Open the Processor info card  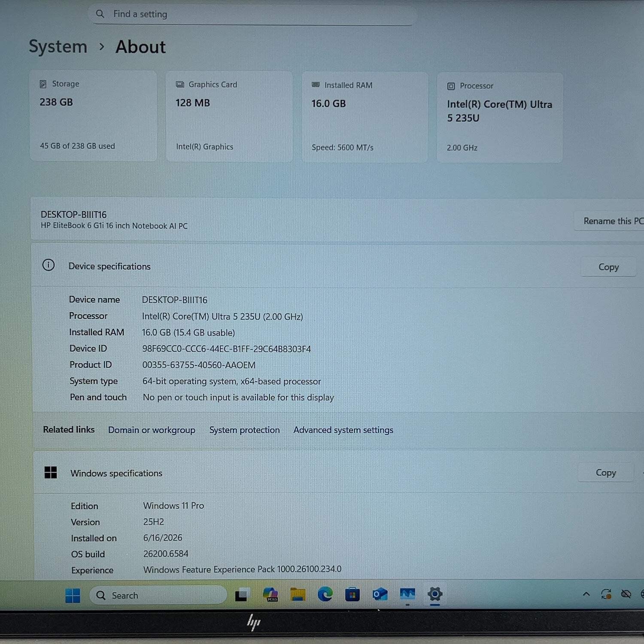point(499,117)
